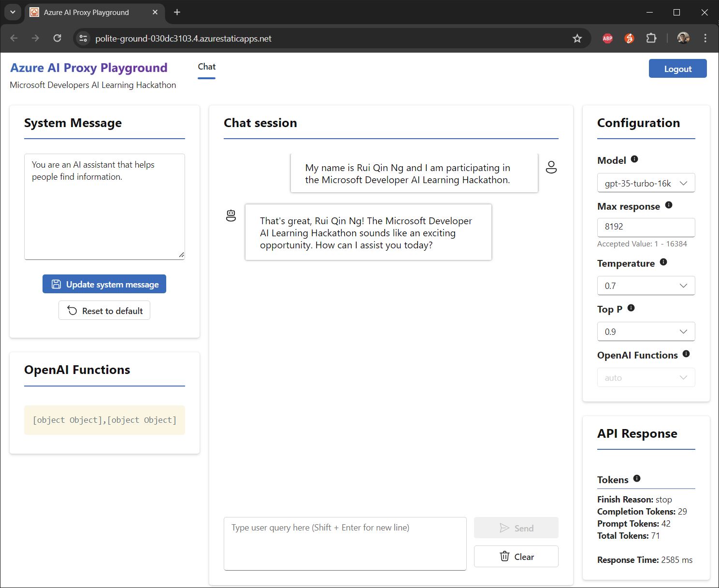The image size is (719, 588).
Task: Click the Max response info icon
Action: click(669, 205)
